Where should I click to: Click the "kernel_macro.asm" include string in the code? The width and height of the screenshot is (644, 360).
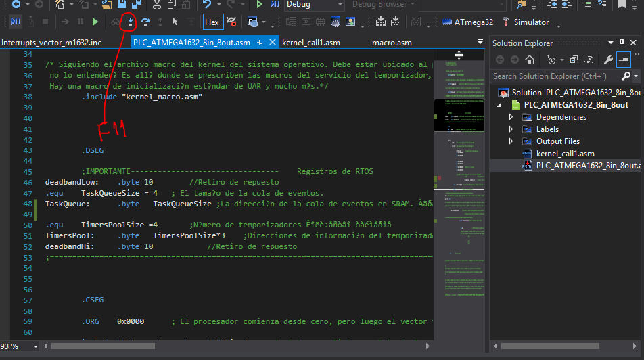(x=162, y=97)
